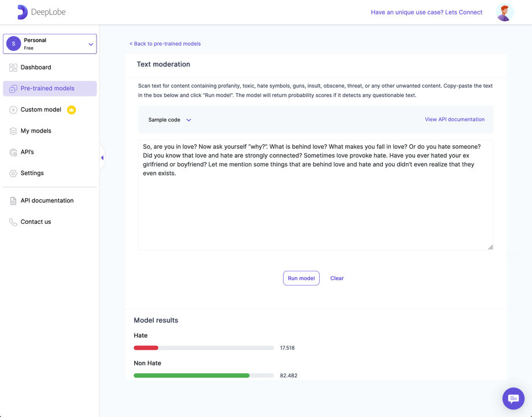Screen dimensions: 532x417
Task: Go to Dashboard from the sidebar
Action: (35, 67)
